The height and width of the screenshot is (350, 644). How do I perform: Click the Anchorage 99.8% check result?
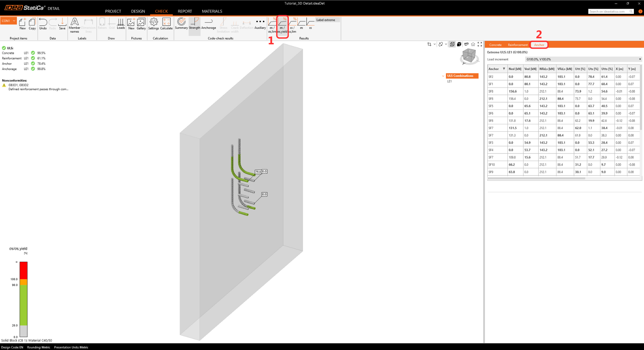pos(24,69)
